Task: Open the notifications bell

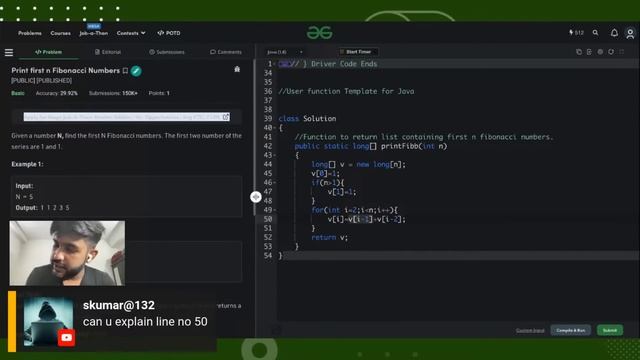Action: pyautogui.click(x=614, y=33)
